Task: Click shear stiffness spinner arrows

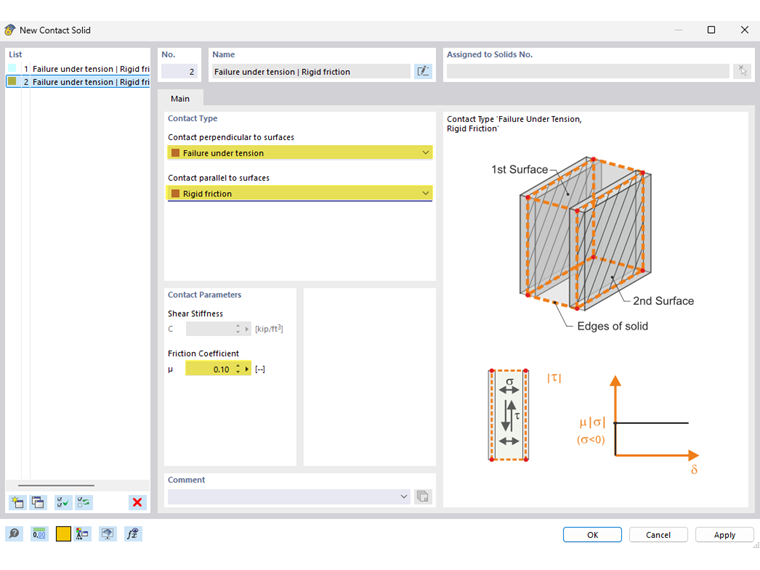Action: coord(238,329)
